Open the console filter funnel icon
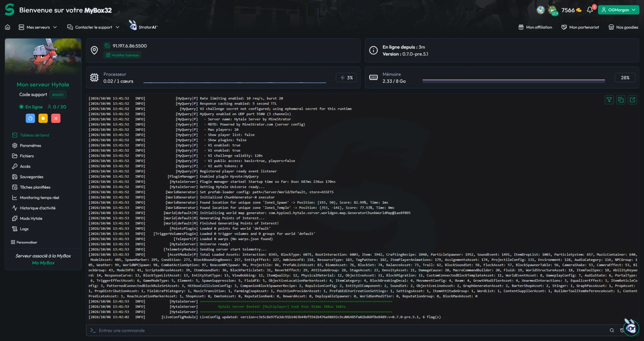The image size is (644, 341). coord(609,100)
